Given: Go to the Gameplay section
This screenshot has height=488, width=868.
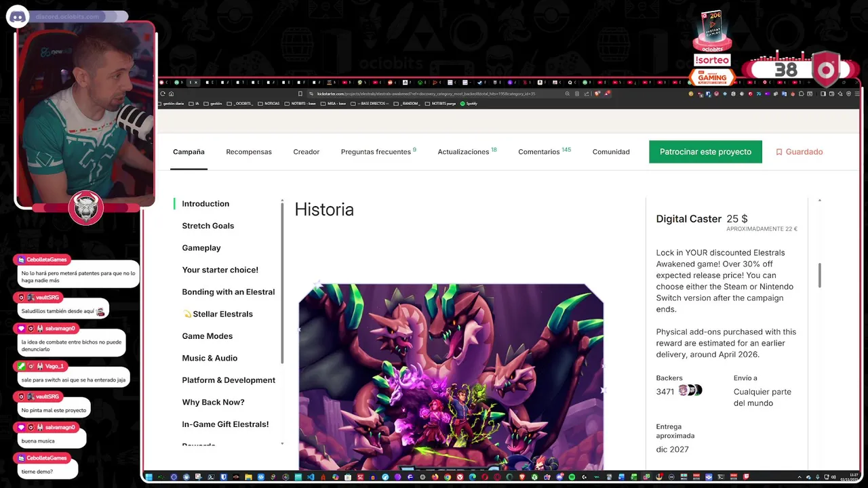Looking at the screenshot, I should point(201,248).
